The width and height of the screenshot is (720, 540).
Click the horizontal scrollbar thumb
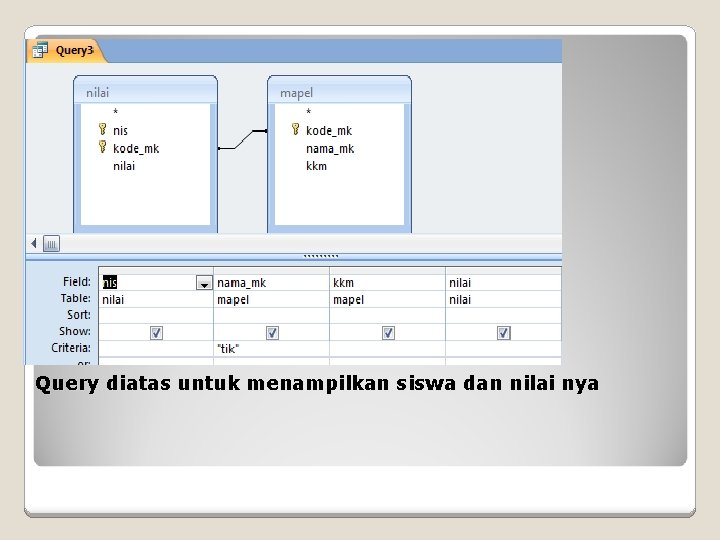coord(51,243)
